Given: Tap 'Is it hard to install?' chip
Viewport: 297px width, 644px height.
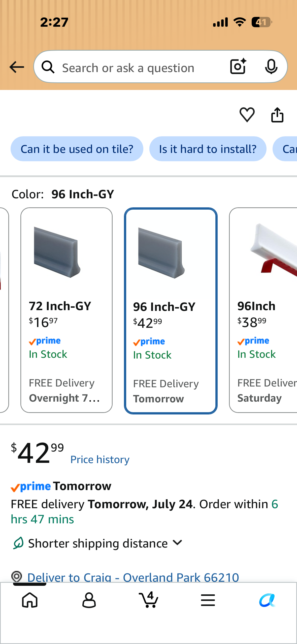Looking at the screenshot, I should pyautogui.click(x=208, y=149).
